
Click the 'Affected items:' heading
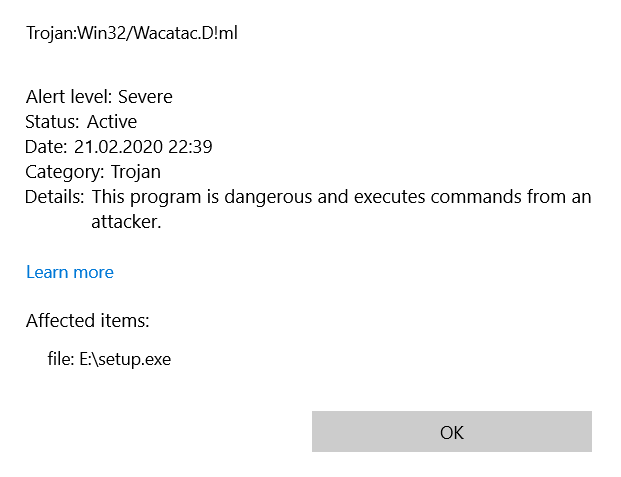[x=88, y=321]
